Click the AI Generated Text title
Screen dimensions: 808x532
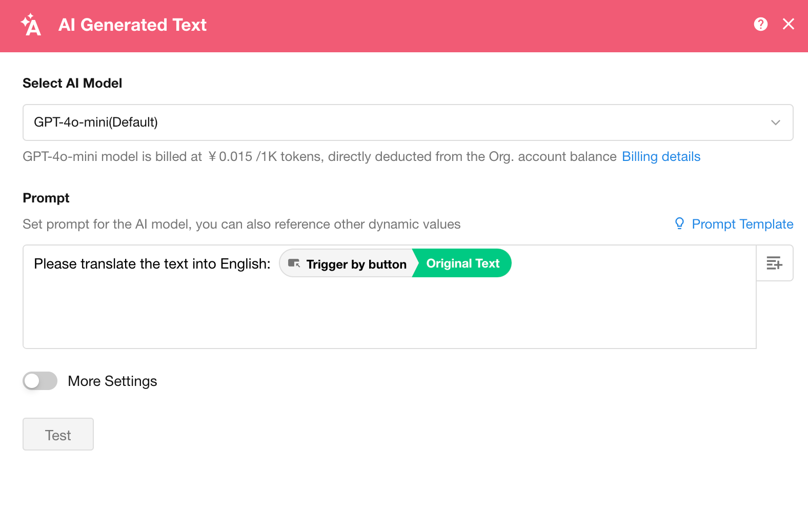132,25
